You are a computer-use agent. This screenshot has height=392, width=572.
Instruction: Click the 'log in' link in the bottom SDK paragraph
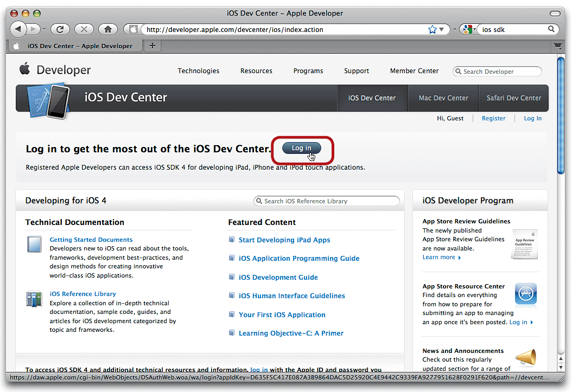coord(259,369)
